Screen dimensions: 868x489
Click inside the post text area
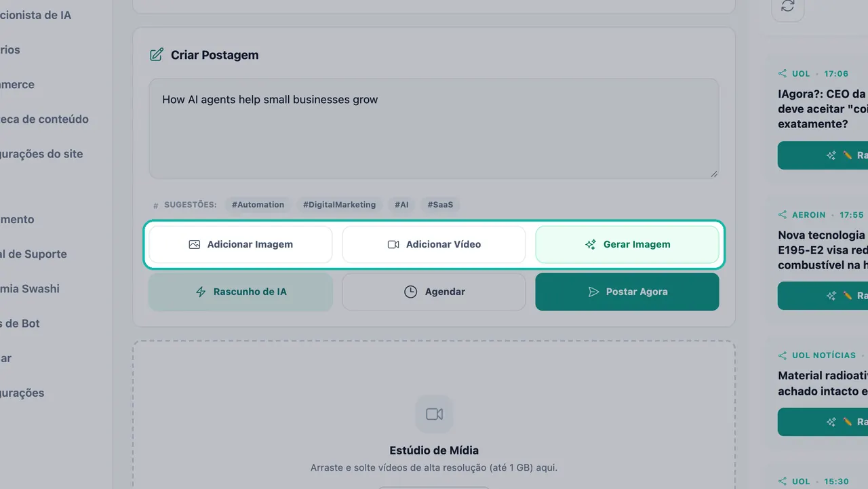[x=434, y=129]
